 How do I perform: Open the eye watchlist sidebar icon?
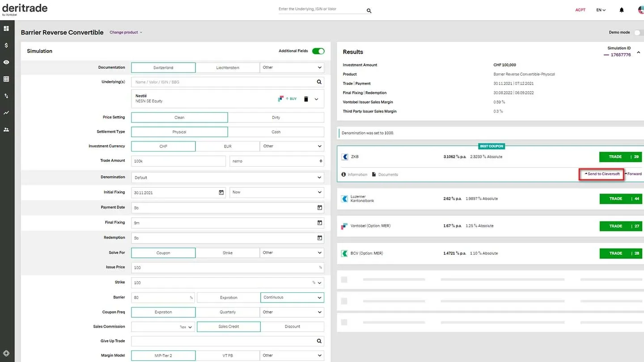pyautogui.click(x=6, y=62)
